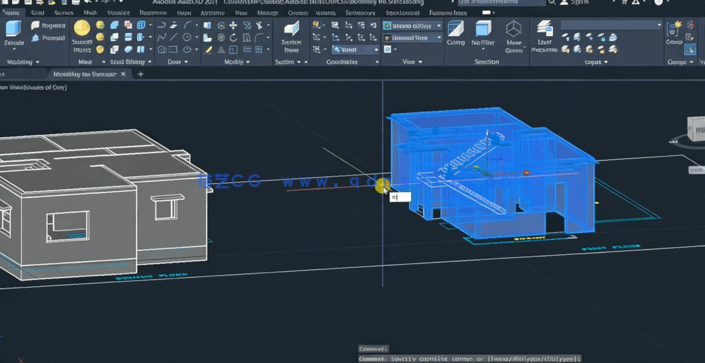
Task: Activate the Fillet tool in Modify panel
Action: 259,37
